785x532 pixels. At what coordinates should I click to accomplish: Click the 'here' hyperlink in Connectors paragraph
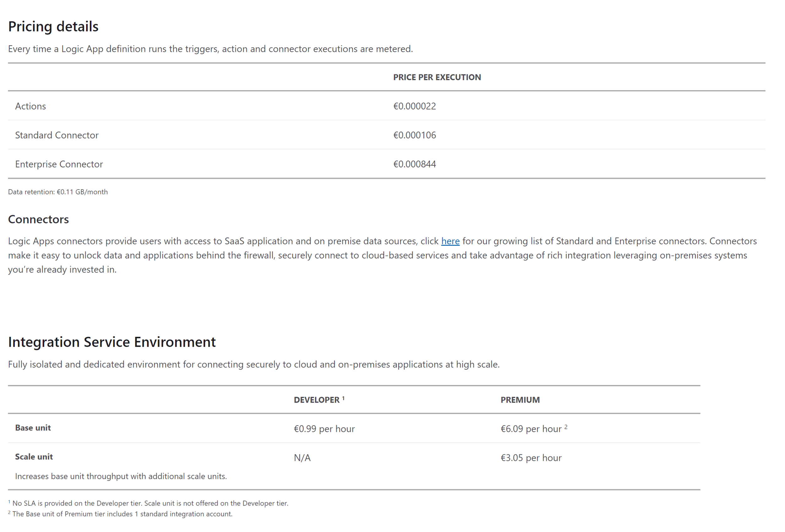(450, 241)
